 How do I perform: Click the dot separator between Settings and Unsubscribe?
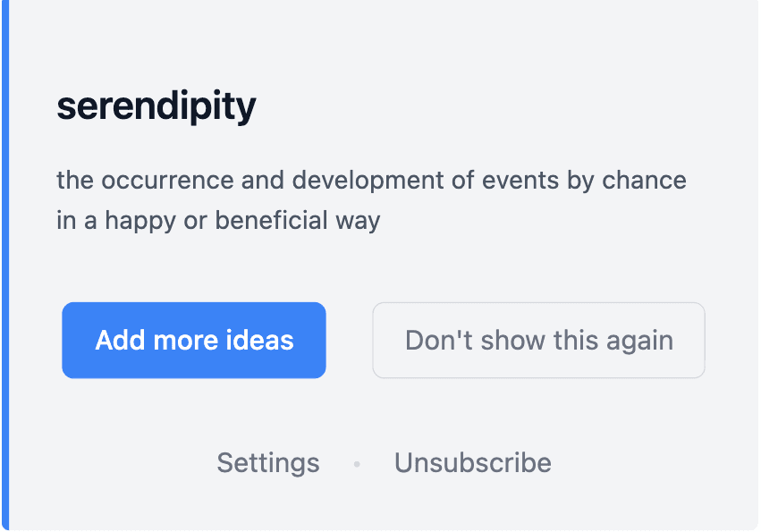pyautogui.click(x=357, y=464)
